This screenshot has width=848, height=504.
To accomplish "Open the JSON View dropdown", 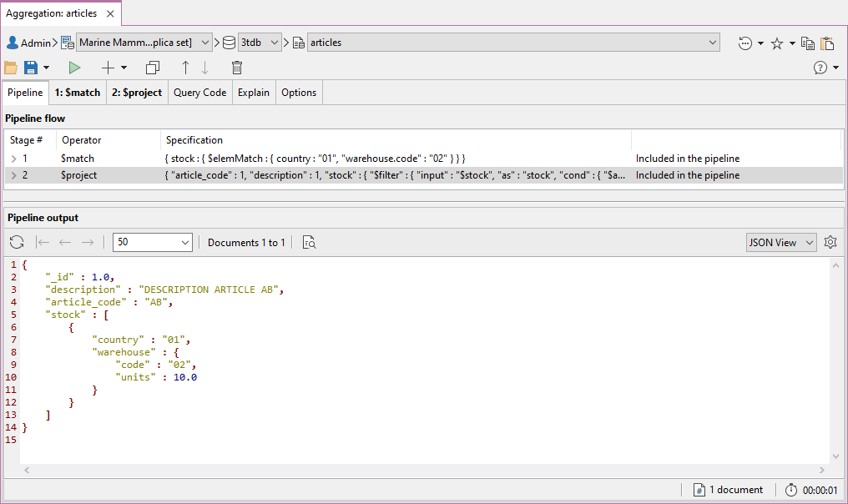I will click(x=781, y=242).
